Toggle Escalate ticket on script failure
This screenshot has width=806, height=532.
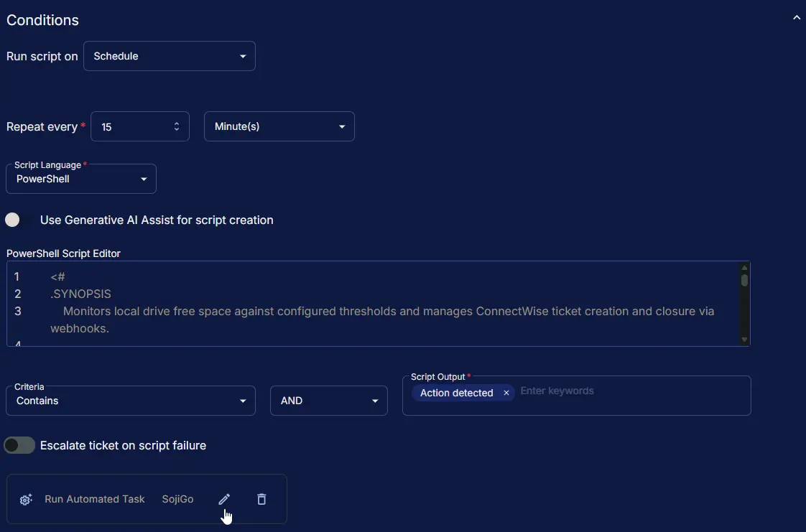coord(19,445)
